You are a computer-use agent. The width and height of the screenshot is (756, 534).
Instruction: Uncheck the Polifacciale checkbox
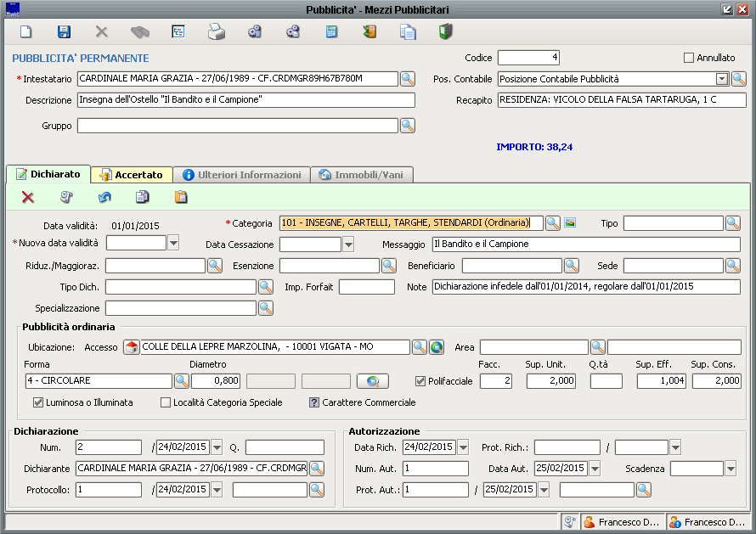[x=420, y=381]
